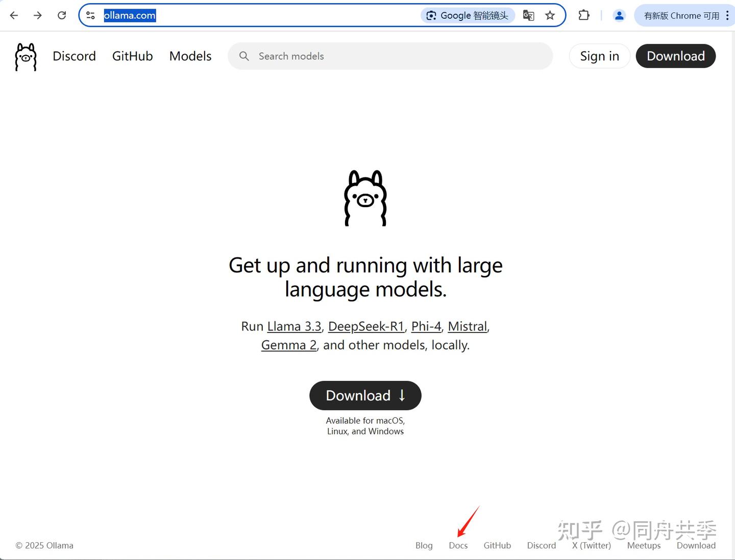Open the Blog footer link

tap(424, 545)
